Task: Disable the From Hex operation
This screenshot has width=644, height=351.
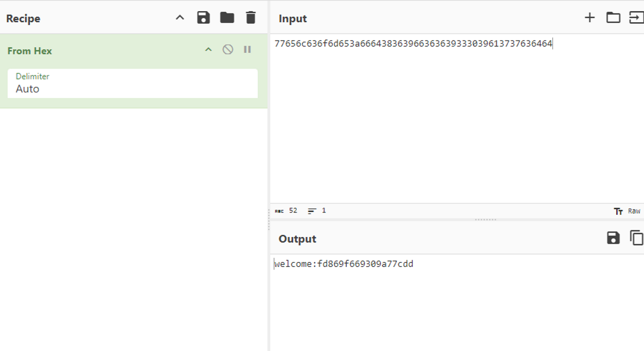Action: click(x=228, y=50)
